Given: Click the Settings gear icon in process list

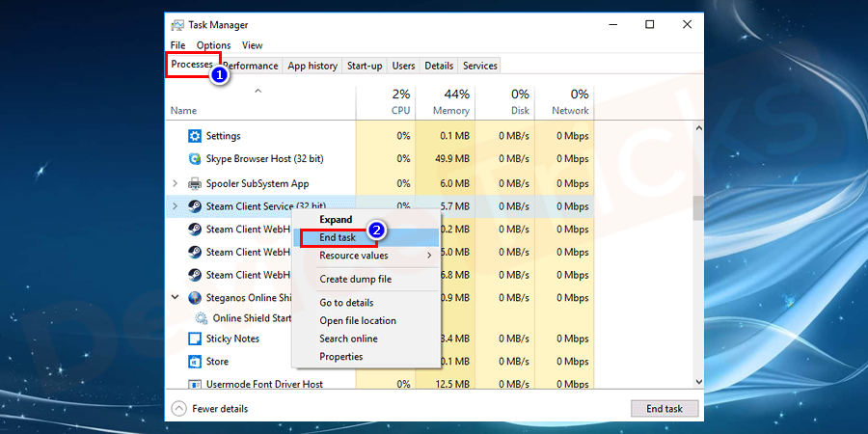Looking at the screenshot, I should (194, 136).
